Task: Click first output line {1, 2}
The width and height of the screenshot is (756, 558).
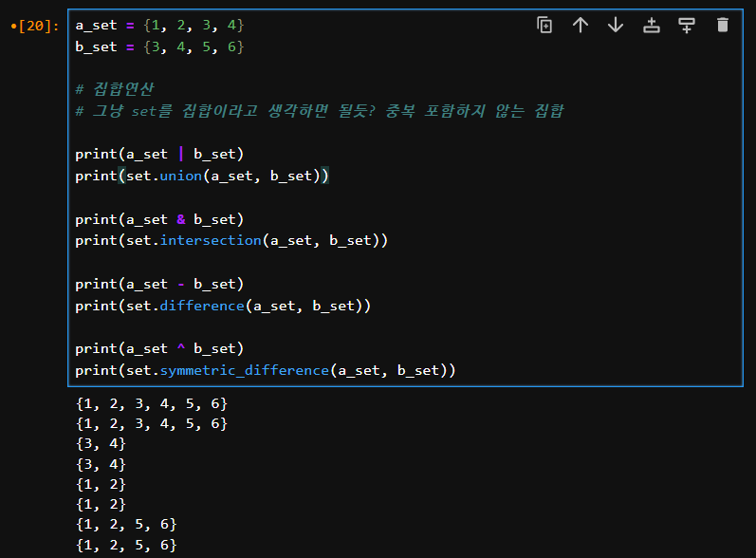Action: coord(101,484)
